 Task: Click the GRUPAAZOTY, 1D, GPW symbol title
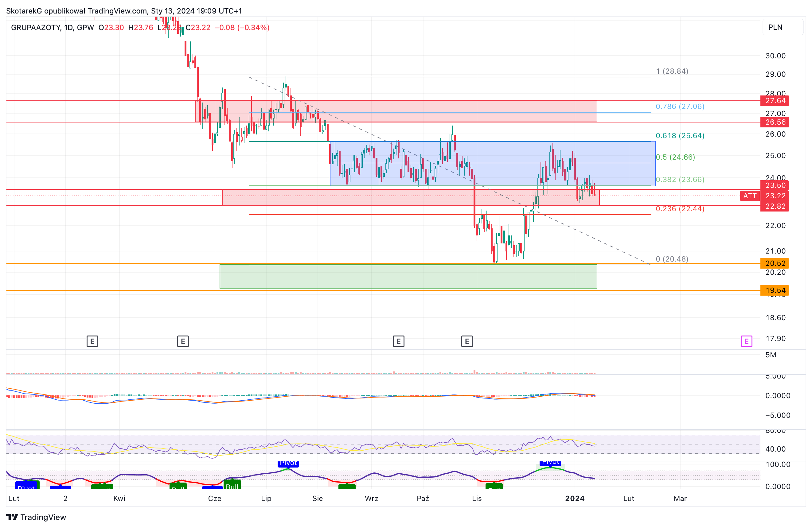coord(52,27)
